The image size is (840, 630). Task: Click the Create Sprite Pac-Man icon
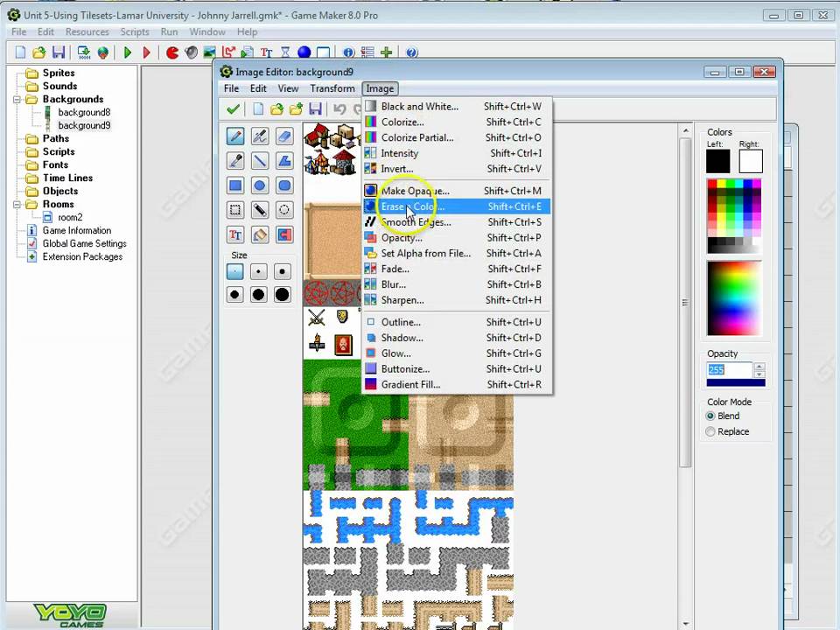pos(172,52)
